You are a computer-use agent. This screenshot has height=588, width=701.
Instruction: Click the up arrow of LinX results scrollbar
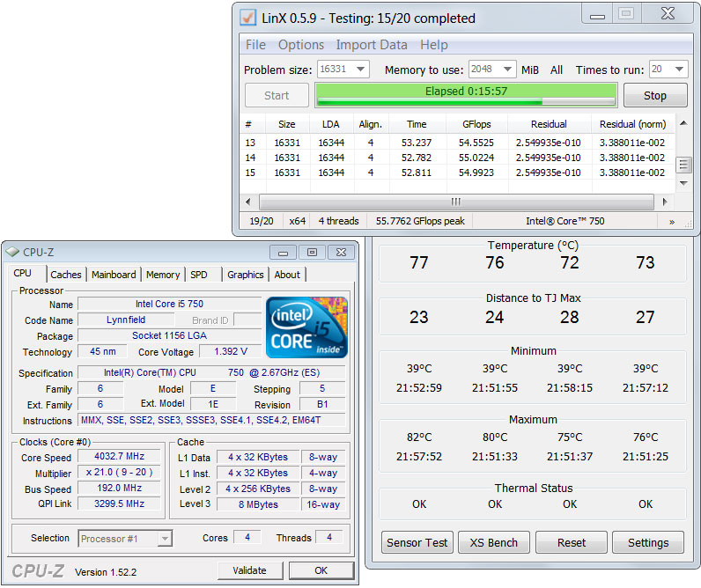click(683, 123)
